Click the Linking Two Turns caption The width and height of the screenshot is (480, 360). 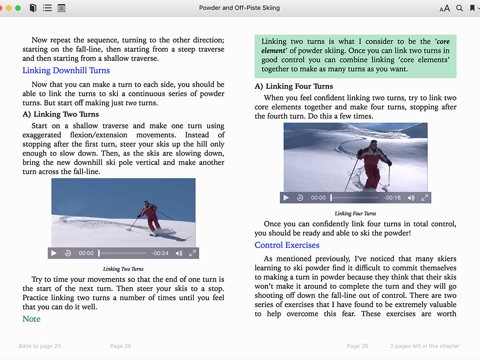coord(123,269)
